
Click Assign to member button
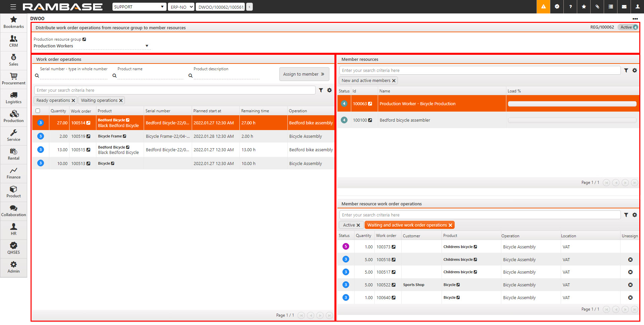coord(304,74)
